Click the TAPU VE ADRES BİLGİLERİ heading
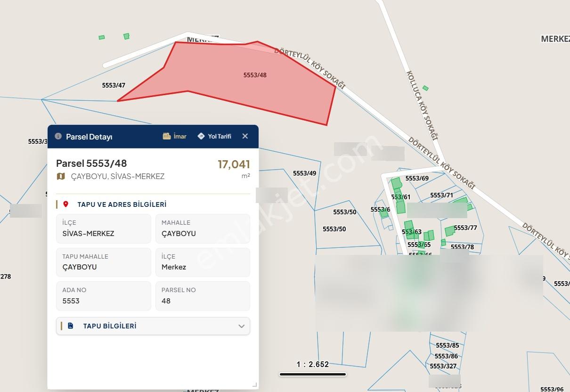Screen dimensions: 570x392 coord(122,204)
